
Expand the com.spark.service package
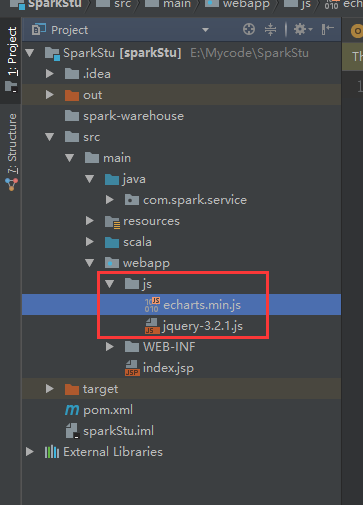[110, 200]
